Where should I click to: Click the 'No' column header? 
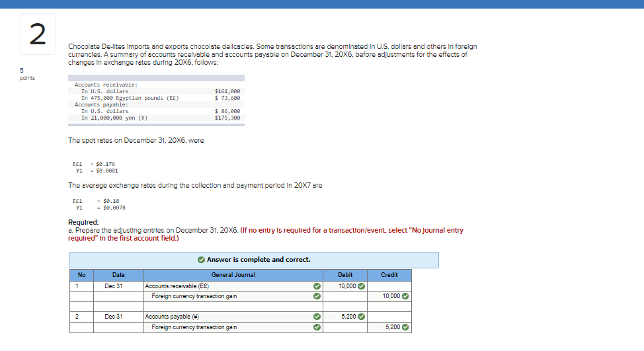82,275
